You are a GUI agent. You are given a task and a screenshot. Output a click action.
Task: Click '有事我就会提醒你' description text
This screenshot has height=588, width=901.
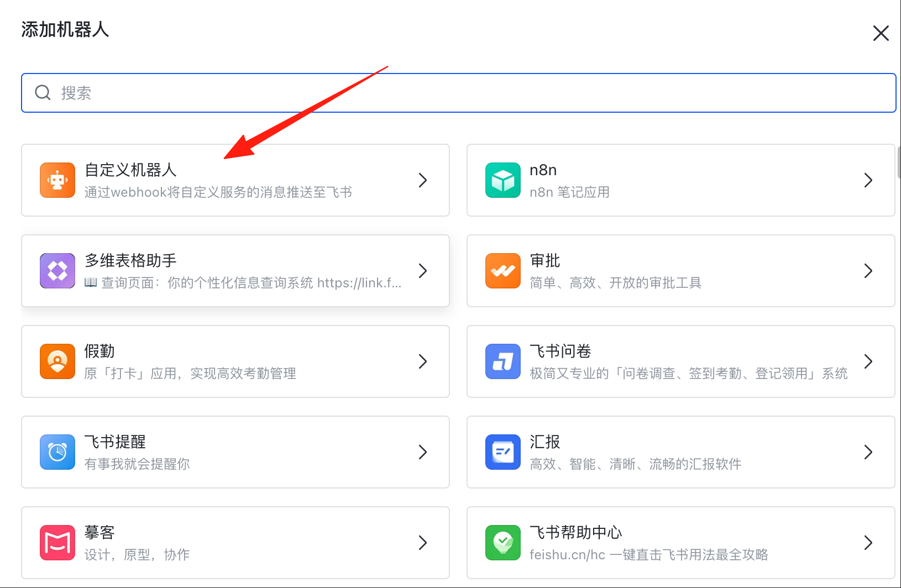137,464
